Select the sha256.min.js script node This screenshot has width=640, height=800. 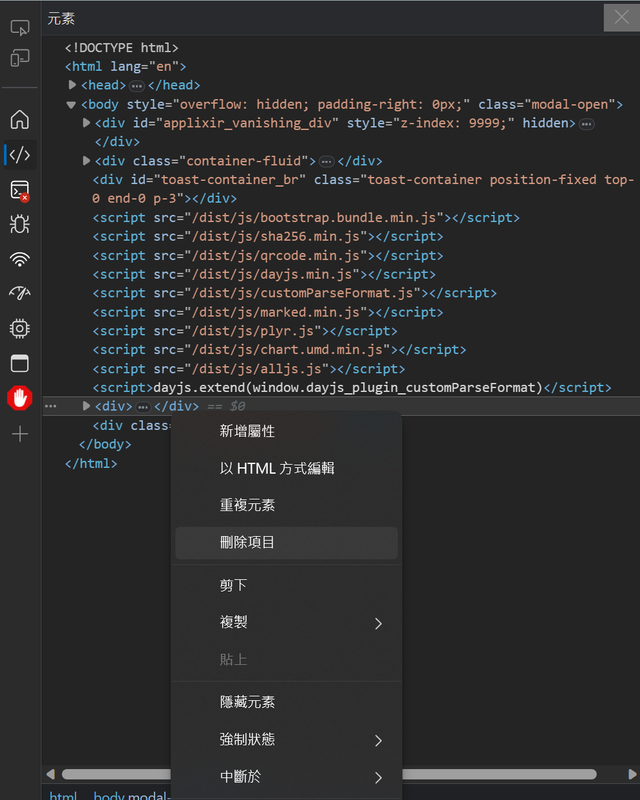pyautogui.click(x=267, y=237)
